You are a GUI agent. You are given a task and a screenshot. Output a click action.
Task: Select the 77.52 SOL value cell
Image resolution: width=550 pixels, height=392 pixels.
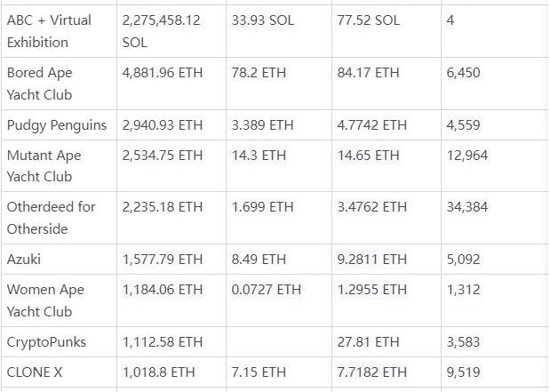coord(368,20)
